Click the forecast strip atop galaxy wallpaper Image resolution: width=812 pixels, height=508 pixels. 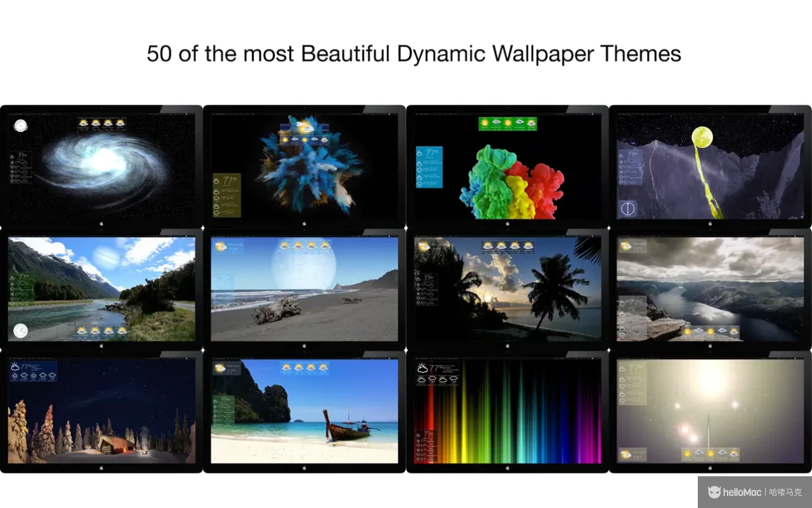click(x=101, y=124)
